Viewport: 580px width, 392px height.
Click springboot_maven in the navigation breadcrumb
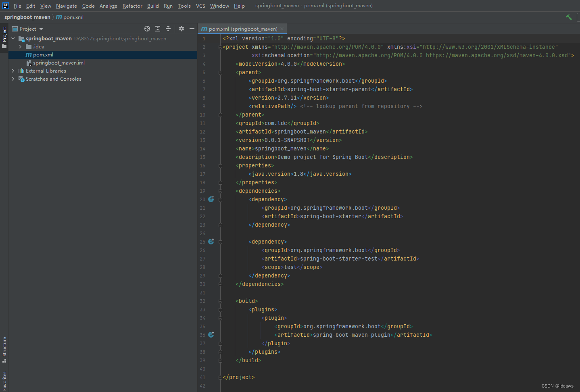27,17
